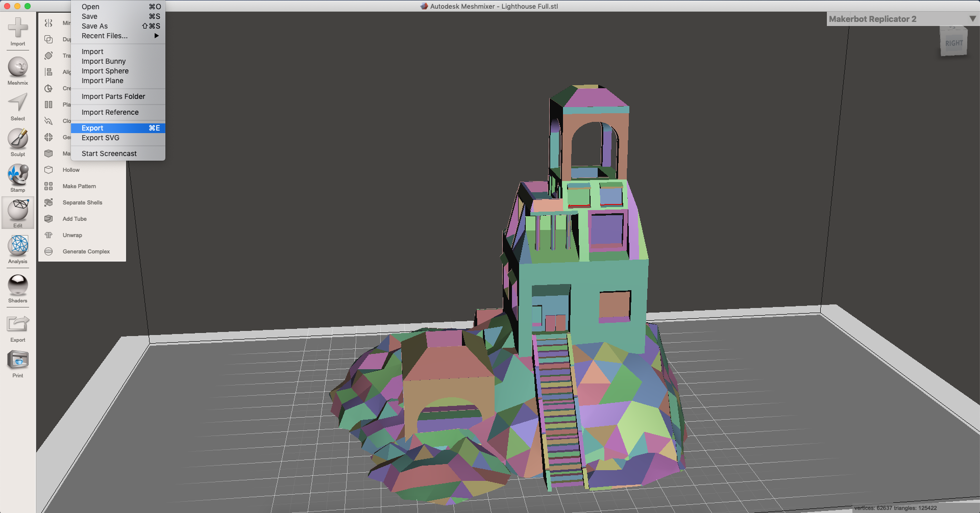
Task: Click the Hollow label in Edit list
Action: click(71, 170)
